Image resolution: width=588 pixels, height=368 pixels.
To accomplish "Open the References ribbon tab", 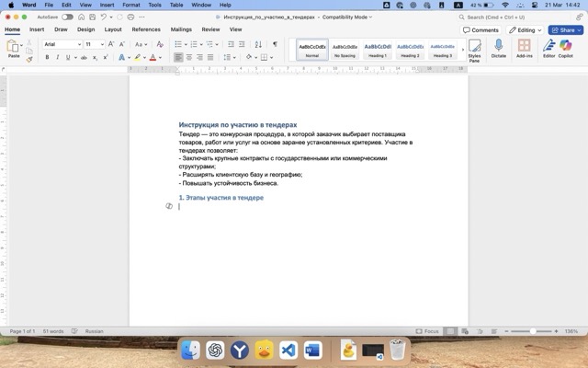I will (x=145, y=29).
